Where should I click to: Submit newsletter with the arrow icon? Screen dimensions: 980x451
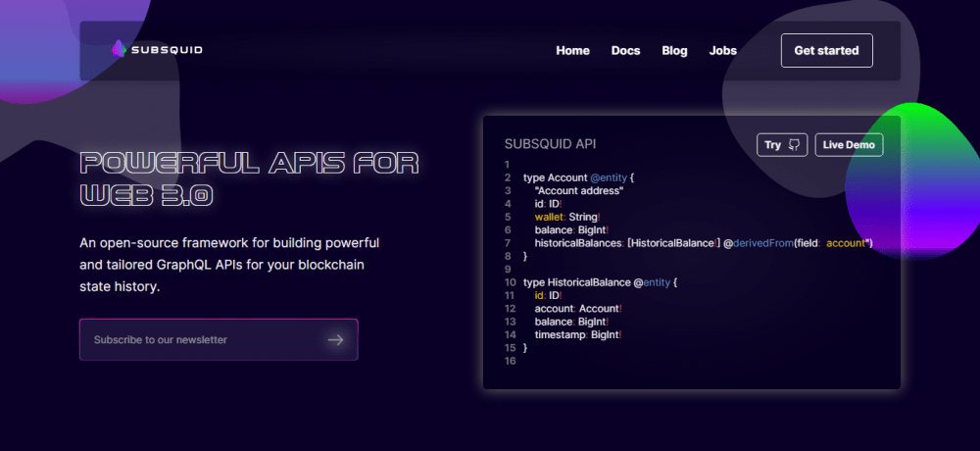(x=335, y=339)
